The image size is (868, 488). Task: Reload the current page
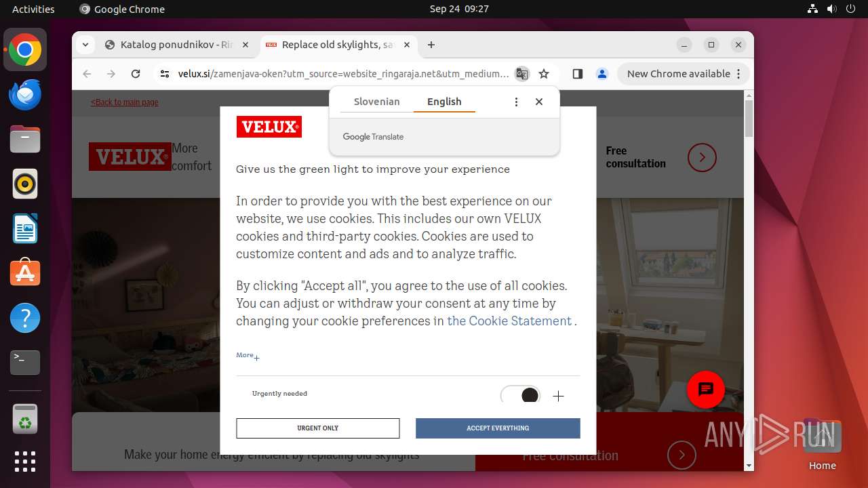[136, 74]
